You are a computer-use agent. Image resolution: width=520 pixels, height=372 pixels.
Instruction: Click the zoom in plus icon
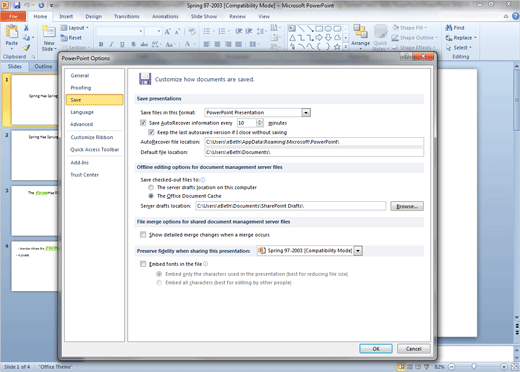tap(504, 367)
